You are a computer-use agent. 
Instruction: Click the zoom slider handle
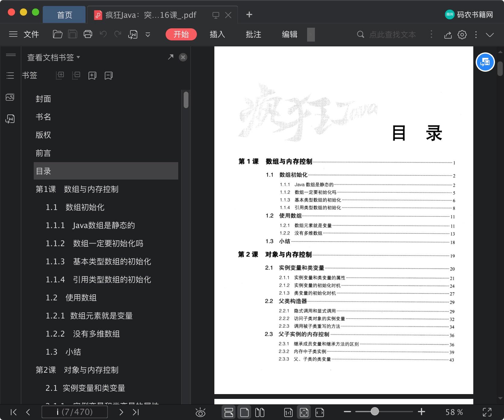[x=375, y=411]
